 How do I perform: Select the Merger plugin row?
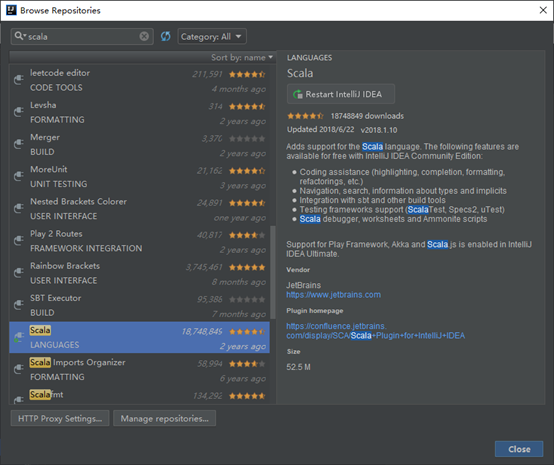(x=140, y=145)
